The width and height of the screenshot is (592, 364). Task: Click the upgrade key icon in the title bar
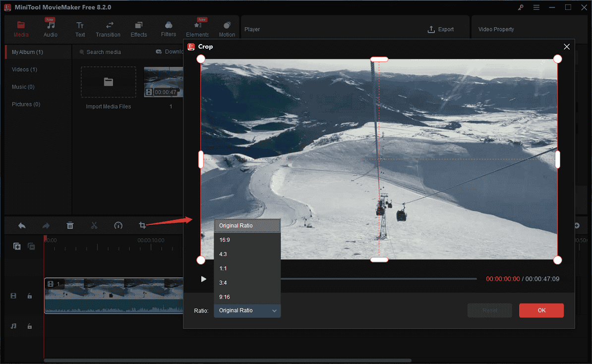pos(521,7)
